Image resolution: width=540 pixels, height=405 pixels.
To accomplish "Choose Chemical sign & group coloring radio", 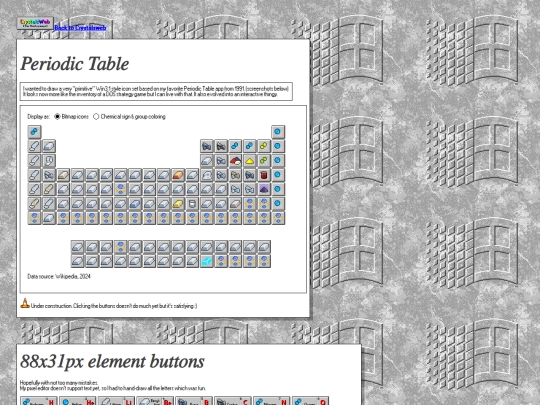I will point(96,117).
